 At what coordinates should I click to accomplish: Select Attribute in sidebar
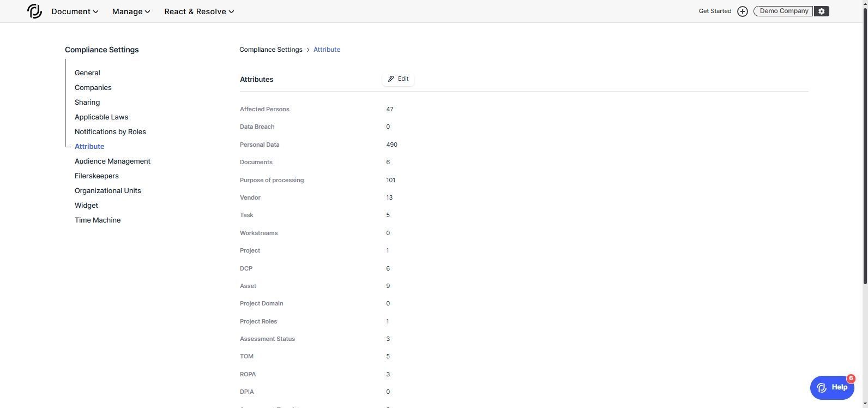89,147
